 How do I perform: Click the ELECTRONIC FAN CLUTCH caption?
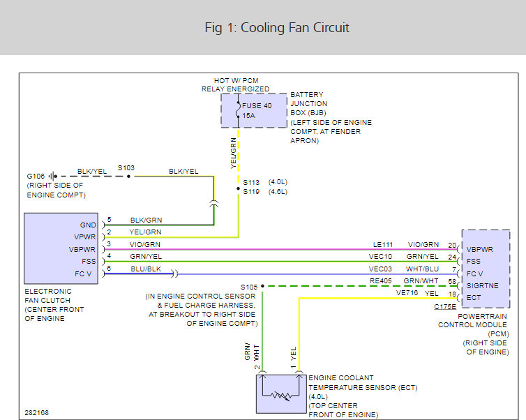click(54, 305)
